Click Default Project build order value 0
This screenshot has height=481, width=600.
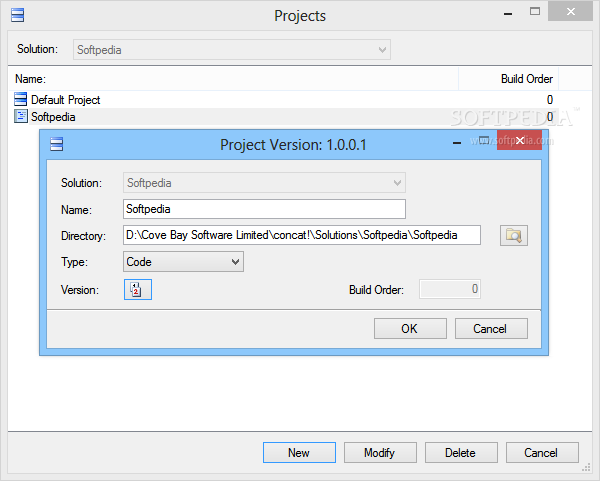pos(549,99)
